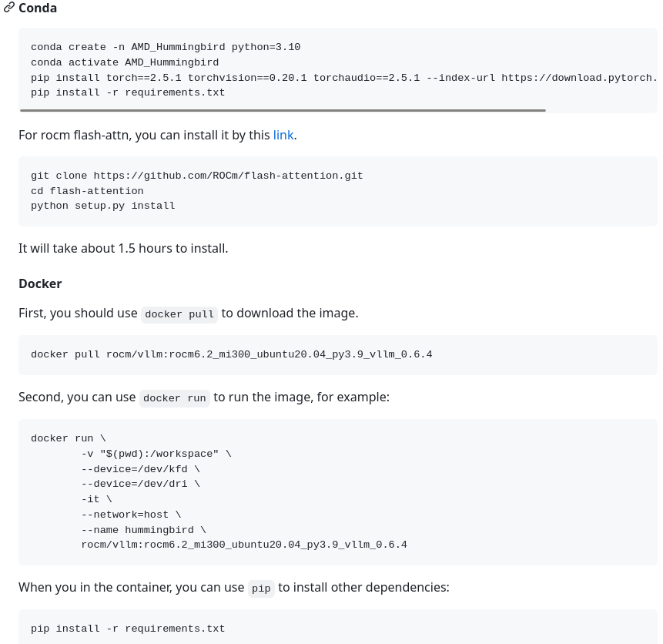The height and width of the screenshot is (644, 663).
Task: Click the inline "docker run" code label
Action: tap(175, 398)
